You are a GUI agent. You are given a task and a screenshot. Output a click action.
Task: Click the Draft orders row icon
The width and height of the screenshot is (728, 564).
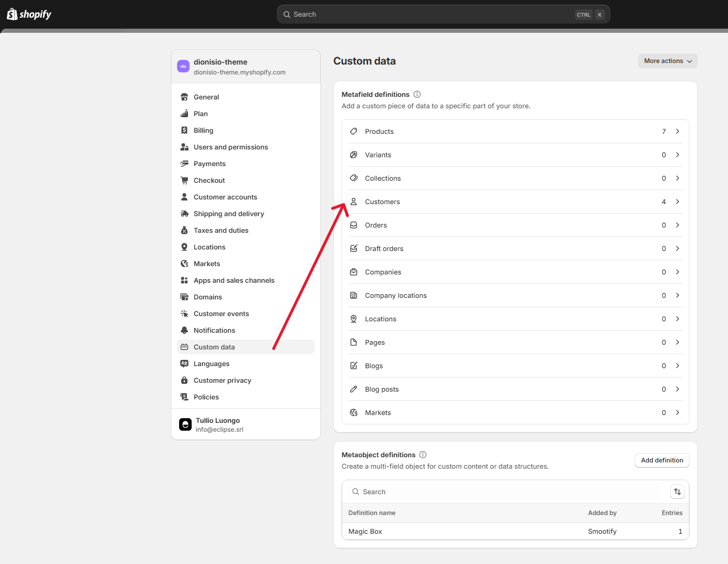(x=354, y=248)
